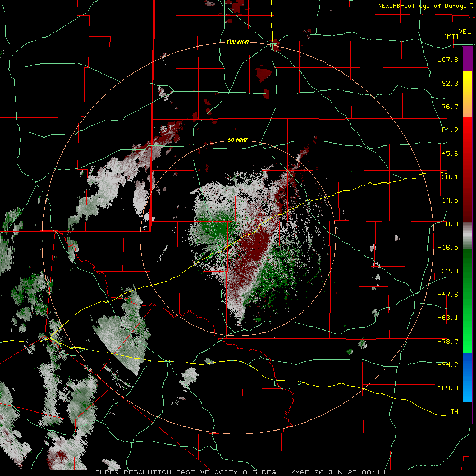Click the -32.0 velocity scale value
Screen dimensions: 476x476
tap(448, 271)
